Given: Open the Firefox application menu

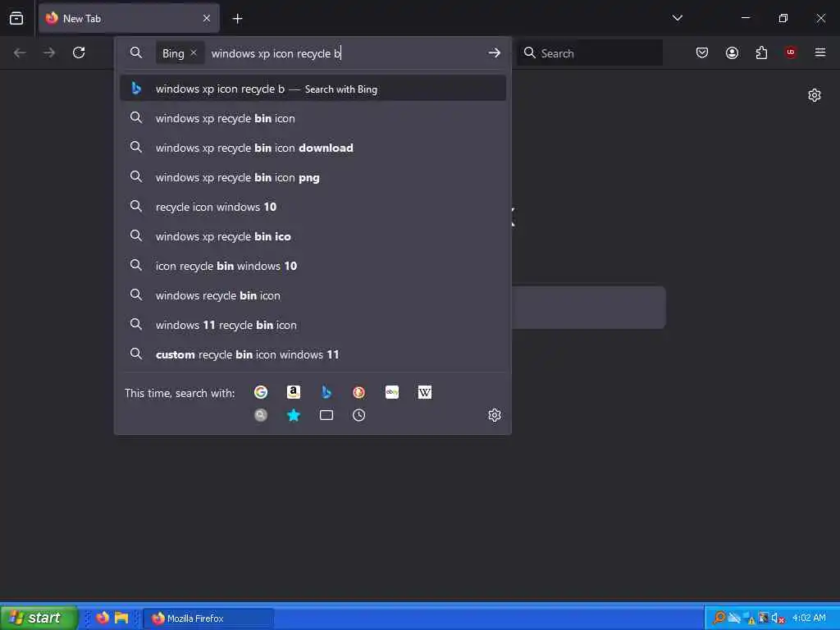Looking at the screenshot, I should click(820, 52).
